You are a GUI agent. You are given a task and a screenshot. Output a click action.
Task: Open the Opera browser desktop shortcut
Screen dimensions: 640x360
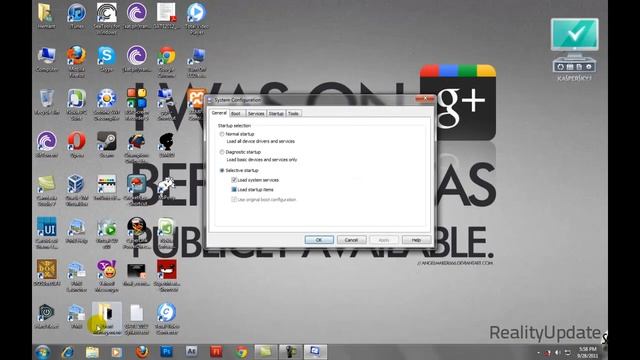pyautogui.click(x=76, y=145)
